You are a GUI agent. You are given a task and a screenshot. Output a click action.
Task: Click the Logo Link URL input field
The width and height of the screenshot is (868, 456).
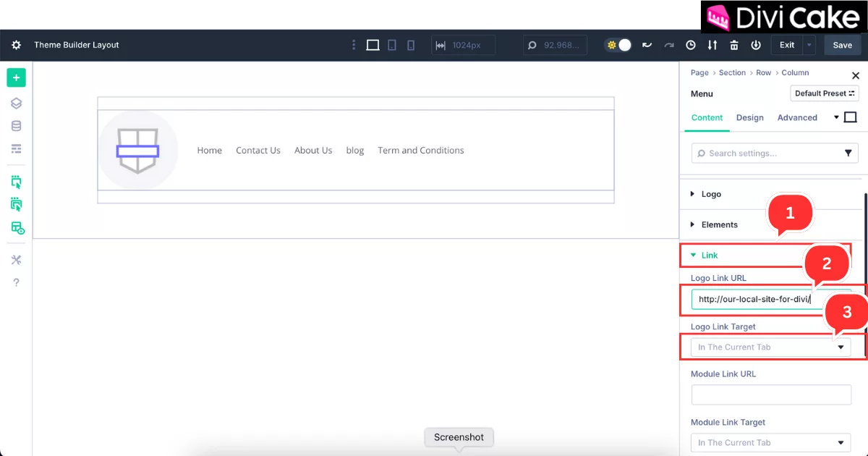pos(771,299)
